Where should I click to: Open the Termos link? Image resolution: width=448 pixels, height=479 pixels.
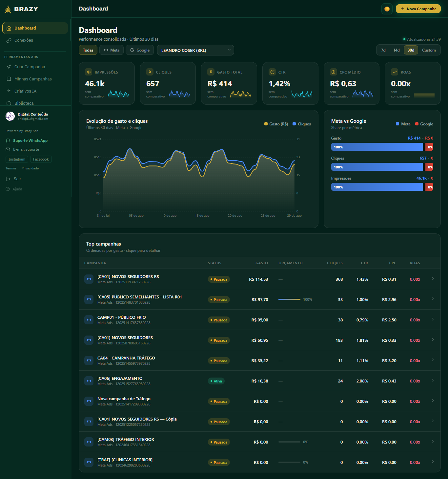pos(11,168)
